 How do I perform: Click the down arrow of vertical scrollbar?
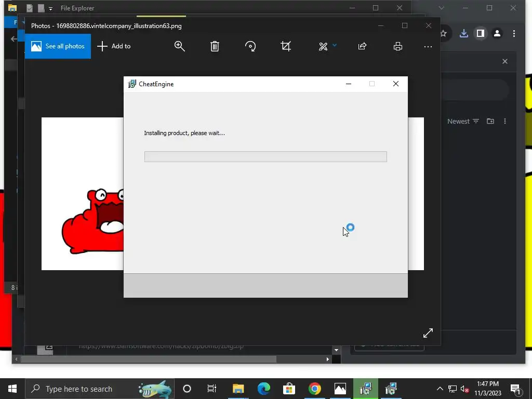[336, 350]
